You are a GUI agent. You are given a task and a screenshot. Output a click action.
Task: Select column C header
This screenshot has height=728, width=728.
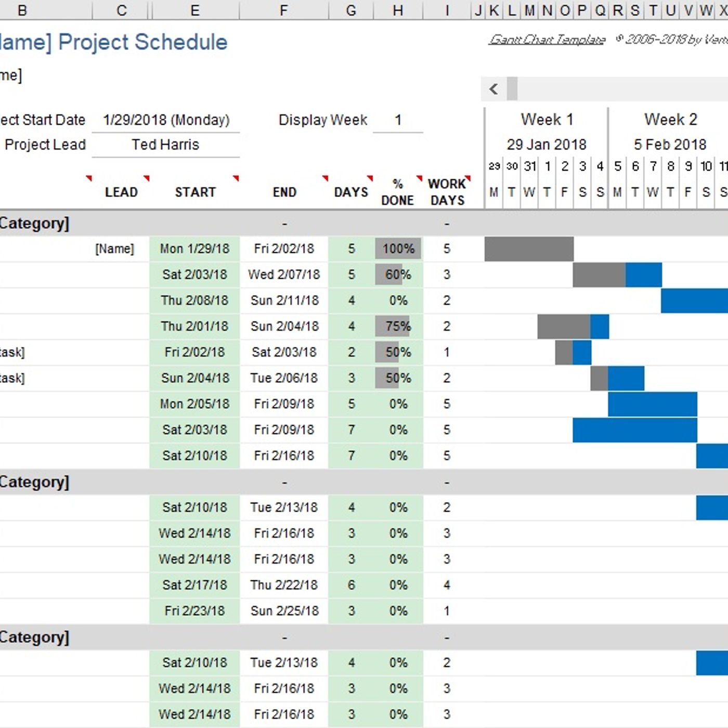tap(122, 9)
